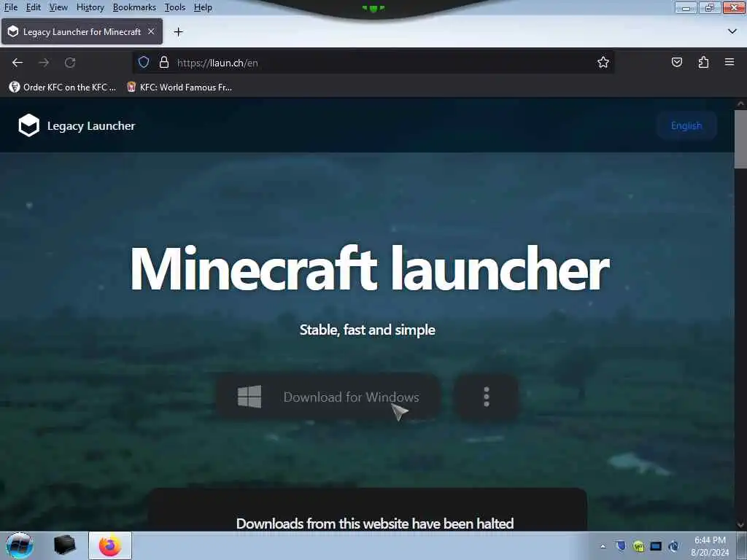Open more download options three-dot button
The image size is (747, 560).
coord(486,397)
